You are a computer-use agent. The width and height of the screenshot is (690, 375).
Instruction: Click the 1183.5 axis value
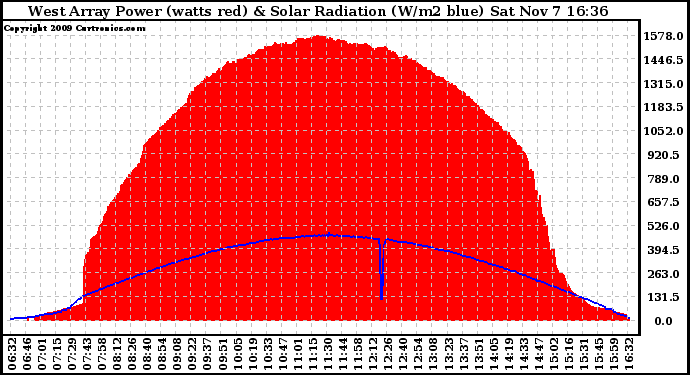pyautogui.click(x=663, y=107)
